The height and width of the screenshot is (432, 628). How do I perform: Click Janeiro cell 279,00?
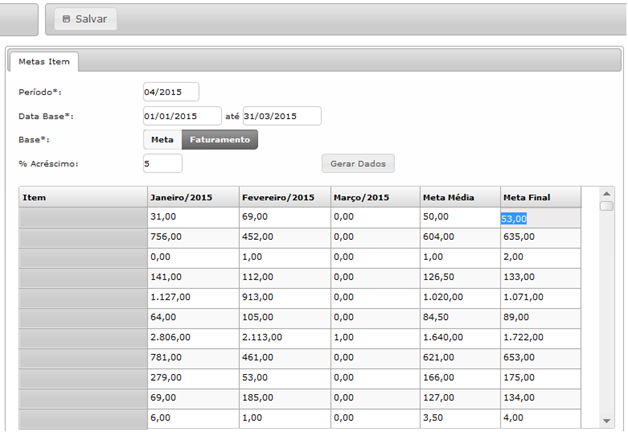pyautogui.click(x=193, y=378)
